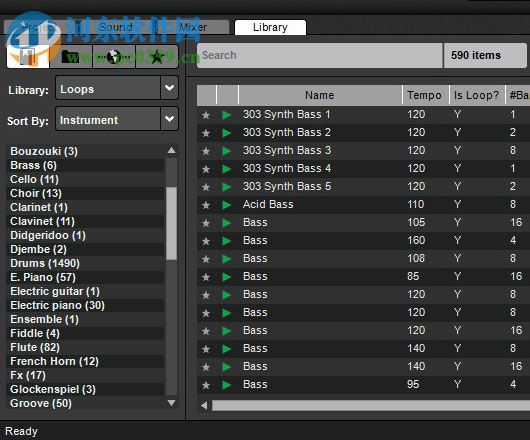Switch to the Library tab
The image size is (530, 440).
coord(270,27)
